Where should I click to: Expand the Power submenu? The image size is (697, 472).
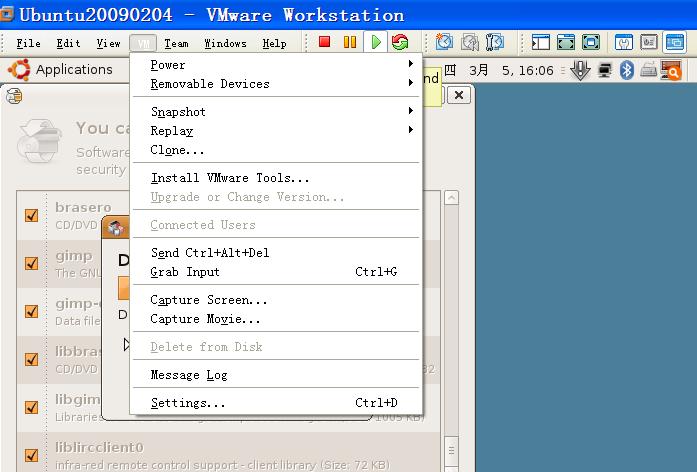tap(276, 65)
